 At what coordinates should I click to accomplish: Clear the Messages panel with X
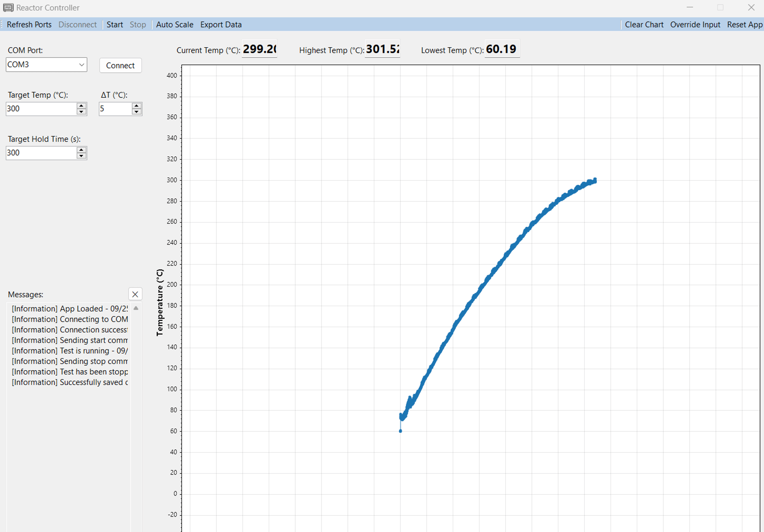click(135, 294)
